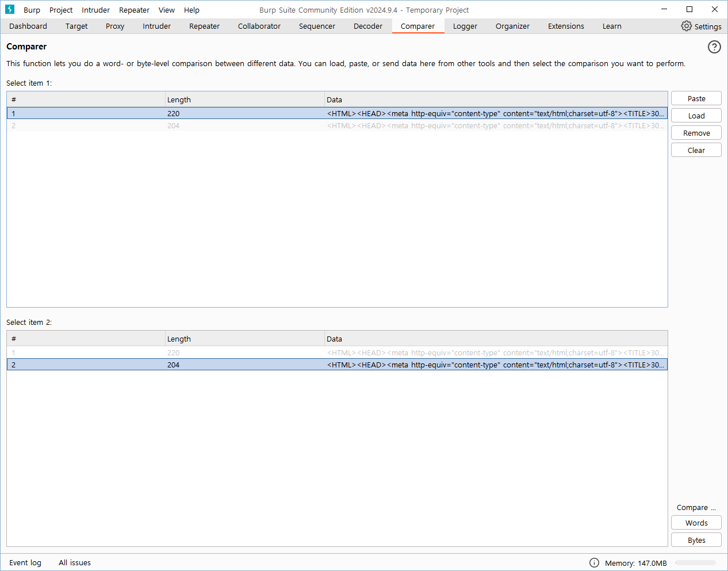Image resolution: width=728 pixels, height=571 pixels.
Task: Click the Data cell of selected item 2 row
Action: [x=496, y=365]
